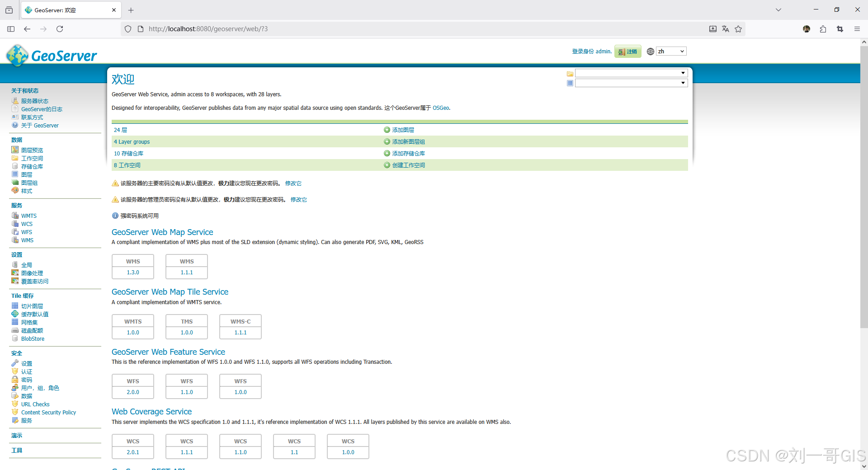Click the security settings wrench icon
The height and width of the screenshot is (470, 868).
tap(15, 363)
